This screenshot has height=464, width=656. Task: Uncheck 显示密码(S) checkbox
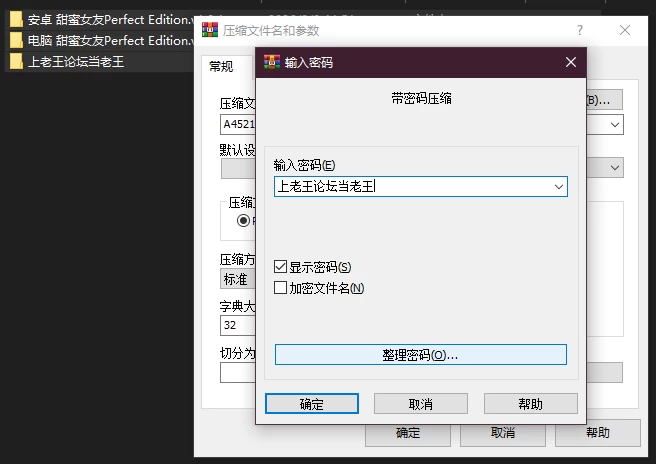coord(280,267)
